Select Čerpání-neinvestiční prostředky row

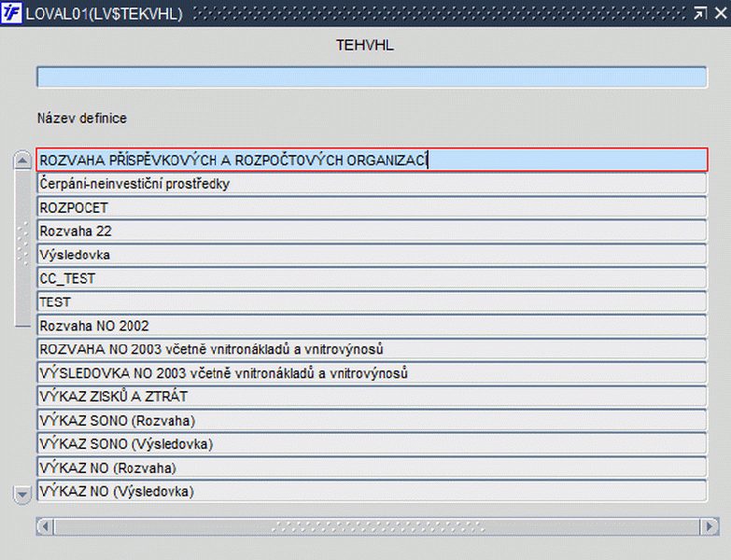coord(372,184)
